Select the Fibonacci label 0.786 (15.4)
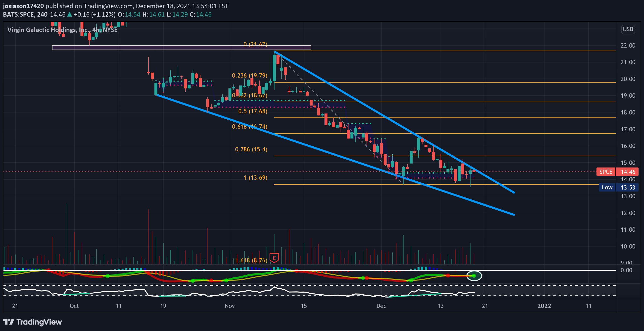 pos(251,149)
